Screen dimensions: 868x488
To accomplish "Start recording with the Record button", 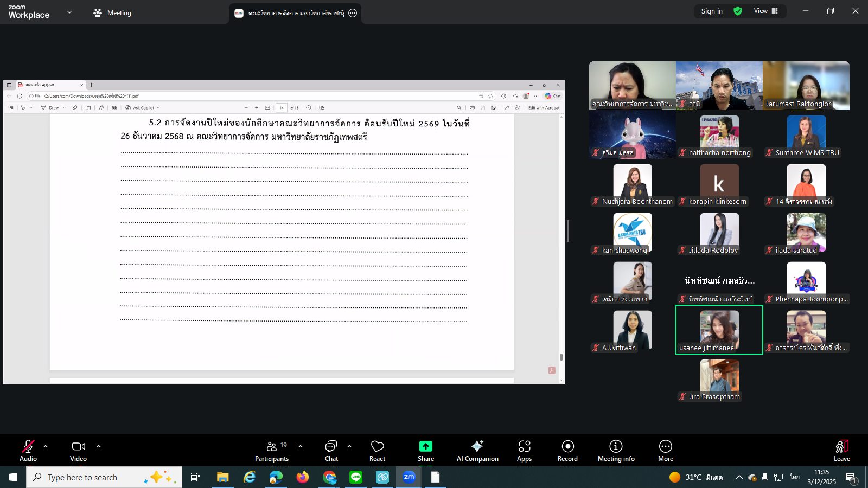I will 567,451.
